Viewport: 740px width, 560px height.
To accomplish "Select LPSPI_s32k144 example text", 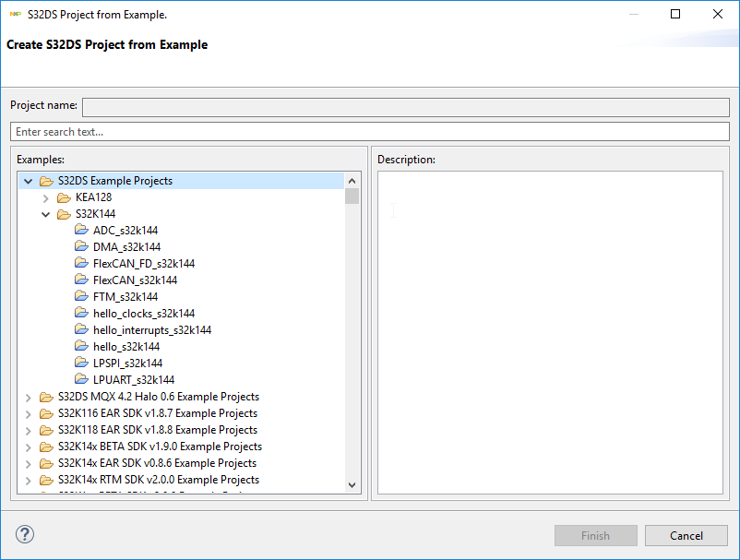I will pos(128,363).
